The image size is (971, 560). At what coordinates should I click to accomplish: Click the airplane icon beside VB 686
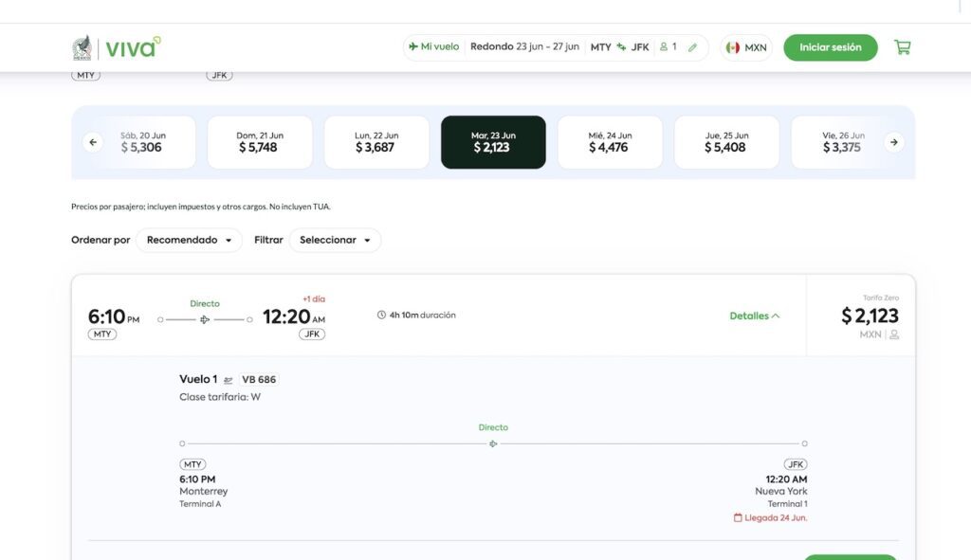(228, 380)
